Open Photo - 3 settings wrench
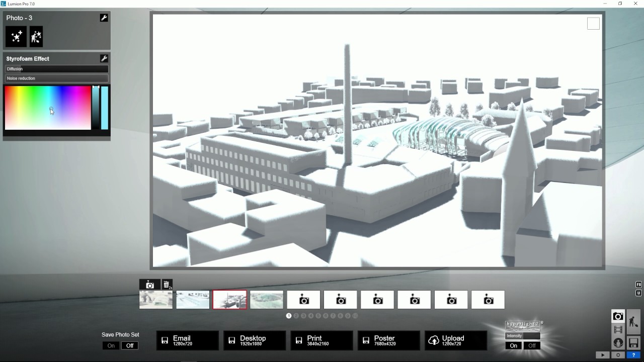Image resolution: width=644 pixels, height=362 pixels. [104, 18]
